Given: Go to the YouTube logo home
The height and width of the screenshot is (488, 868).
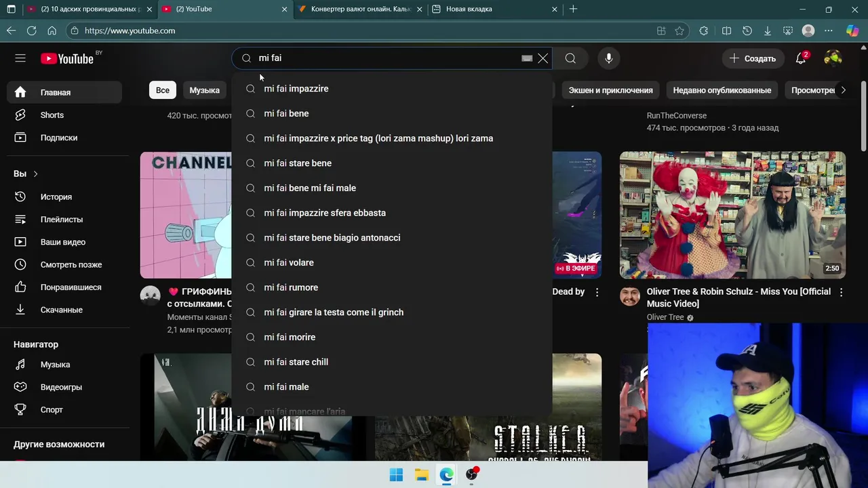Looking at the screenshot, I should (x=67, y=58).
